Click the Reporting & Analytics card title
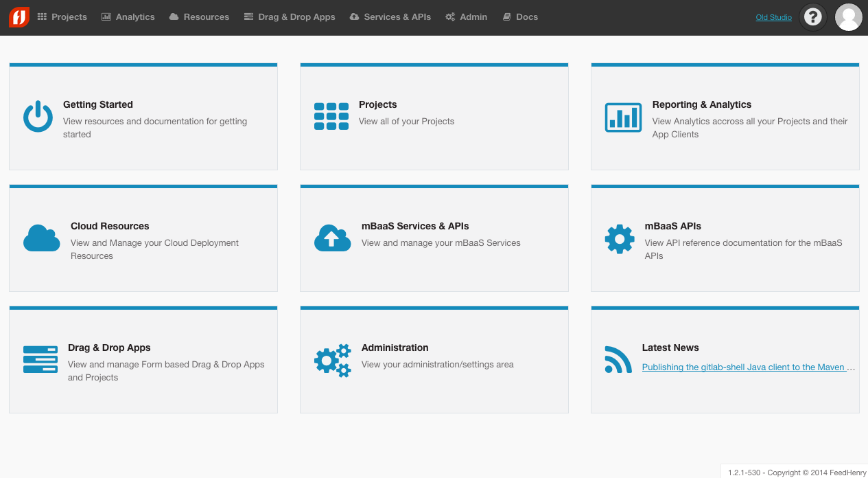 [x=702, y=104]
